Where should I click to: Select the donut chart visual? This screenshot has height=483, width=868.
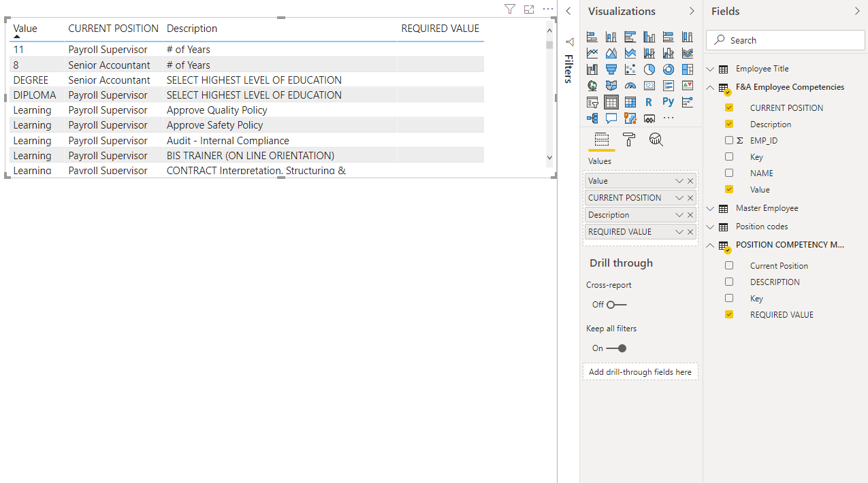pyautogui.click(x=669, y=69)
